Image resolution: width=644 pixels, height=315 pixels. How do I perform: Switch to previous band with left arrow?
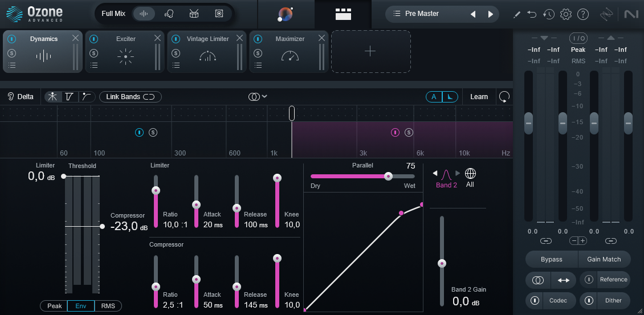click(435, 173)
